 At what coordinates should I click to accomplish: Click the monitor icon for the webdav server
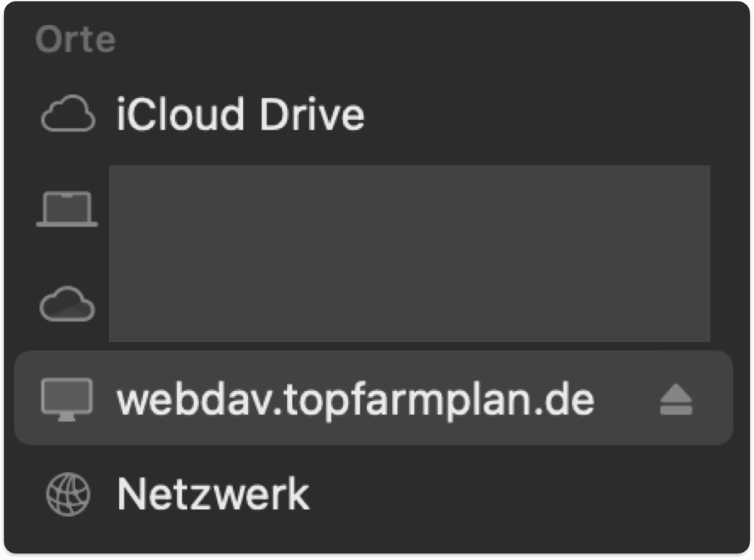coord(67,400)
